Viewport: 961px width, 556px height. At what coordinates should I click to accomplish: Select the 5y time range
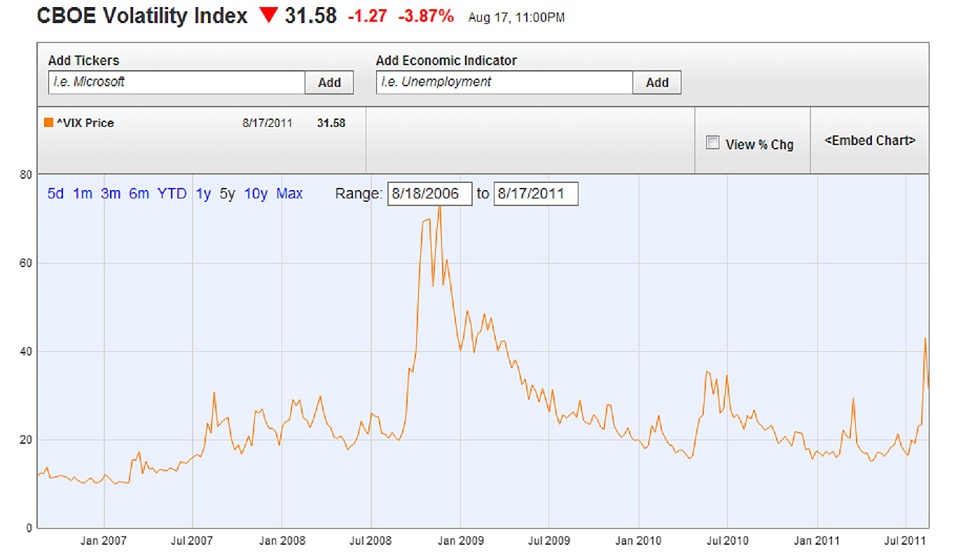point(227,194)
